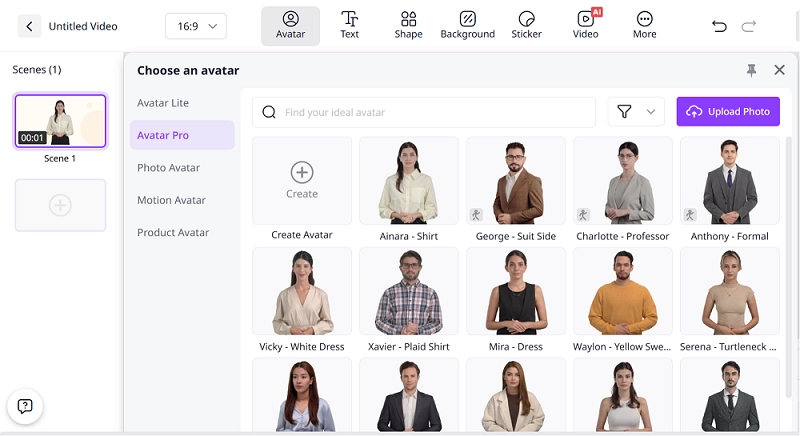This screenshot has height=436, width=800.
Task: Focus the Find your ideal avatar search field
Action: tap(424, 112)
